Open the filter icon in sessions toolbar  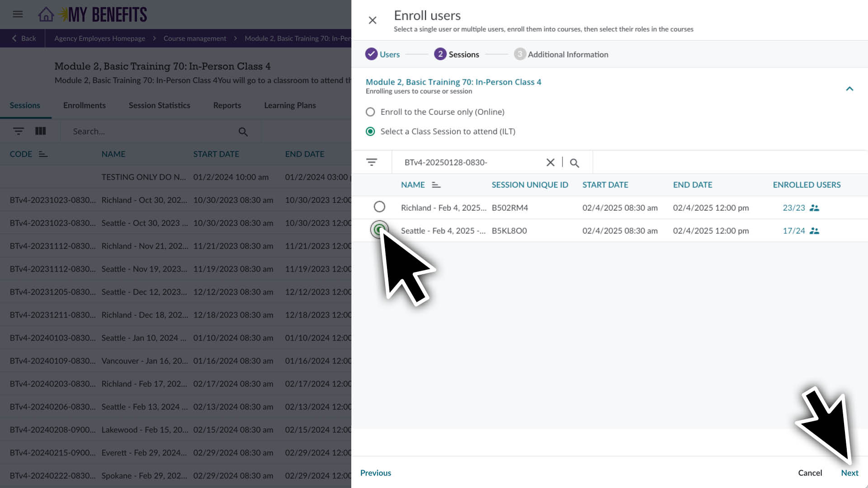tap(19, 131)
